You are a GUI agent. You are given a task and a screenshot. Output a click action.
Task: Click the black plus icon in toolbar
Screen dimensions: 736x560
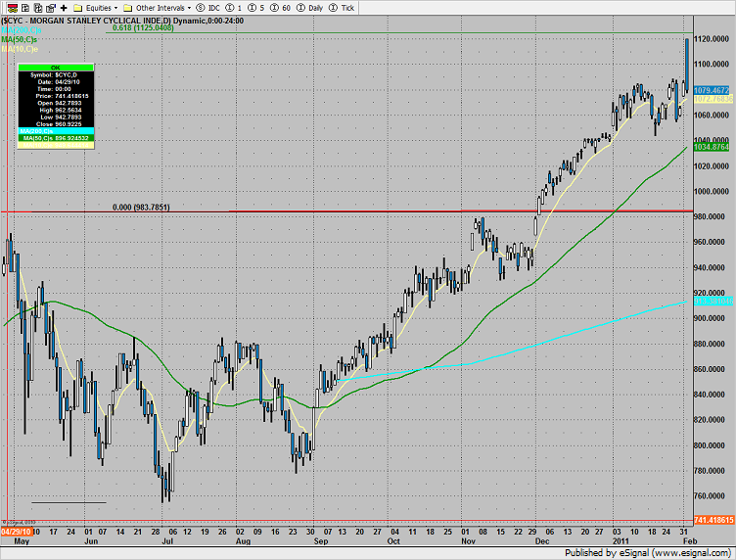pos(64,8)
